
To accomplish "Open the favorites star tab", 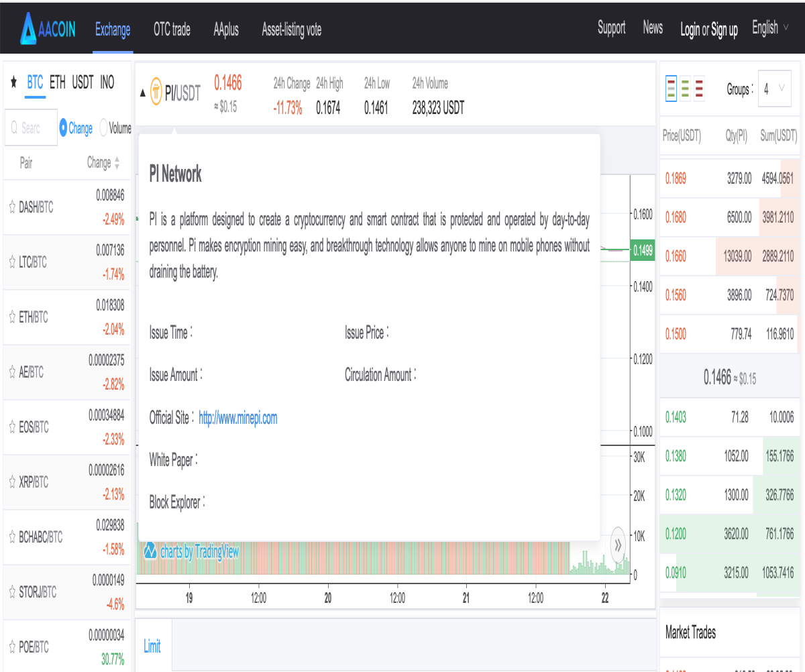I will tap(13, 82).
